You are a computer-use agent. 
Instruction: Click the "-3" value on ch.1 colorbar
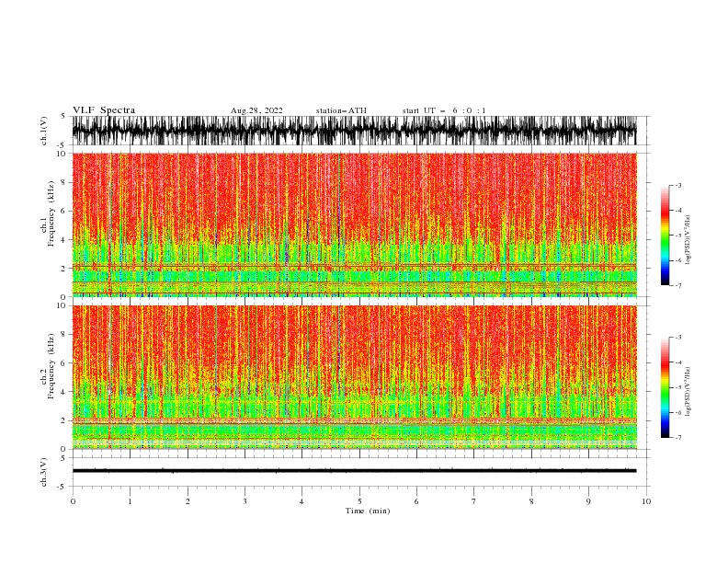click(677, 185)
